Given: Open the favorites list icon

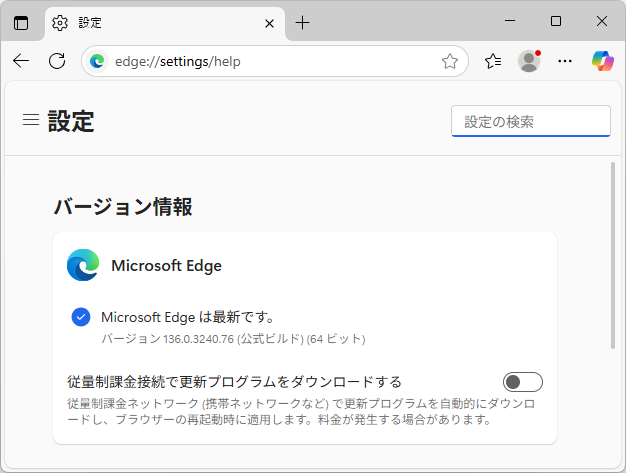Looking at the screenshot, I should [x=493, y=61].
